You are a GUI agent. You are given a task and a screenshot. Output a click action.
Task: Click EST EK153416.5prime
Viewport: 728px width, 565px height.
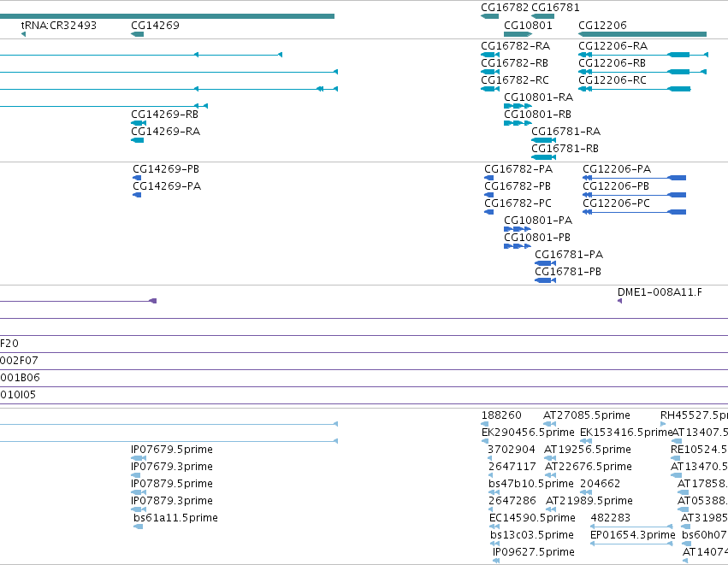click(626, 433)
